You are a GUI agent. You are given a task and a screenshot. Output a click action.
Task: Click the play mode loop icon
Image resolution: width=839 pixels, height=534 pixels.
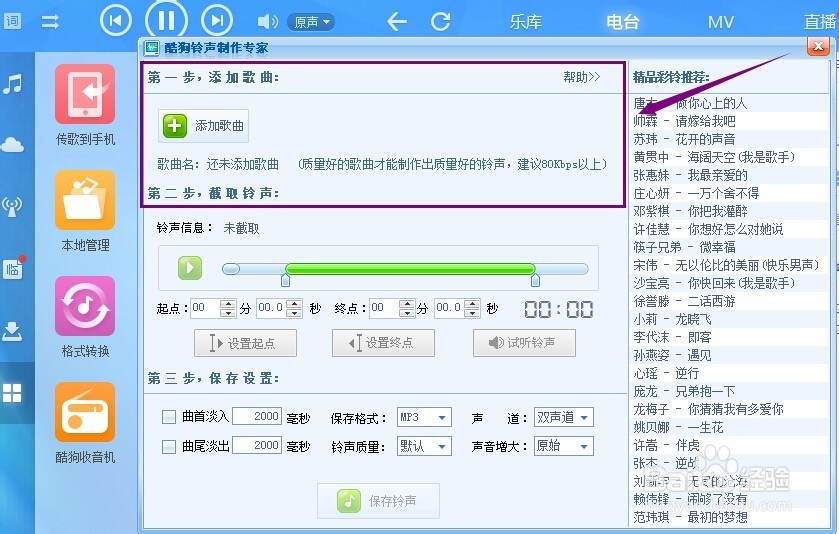[50, 21]
